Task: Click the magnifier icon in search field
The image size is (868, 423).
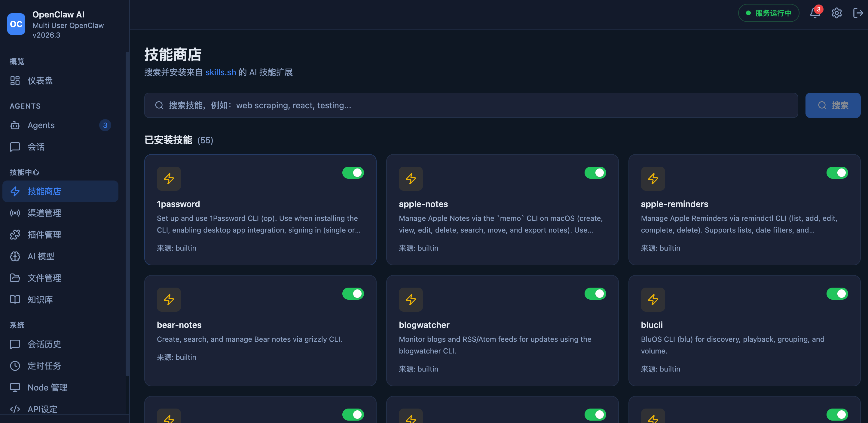Action: (x=159, y=105)
